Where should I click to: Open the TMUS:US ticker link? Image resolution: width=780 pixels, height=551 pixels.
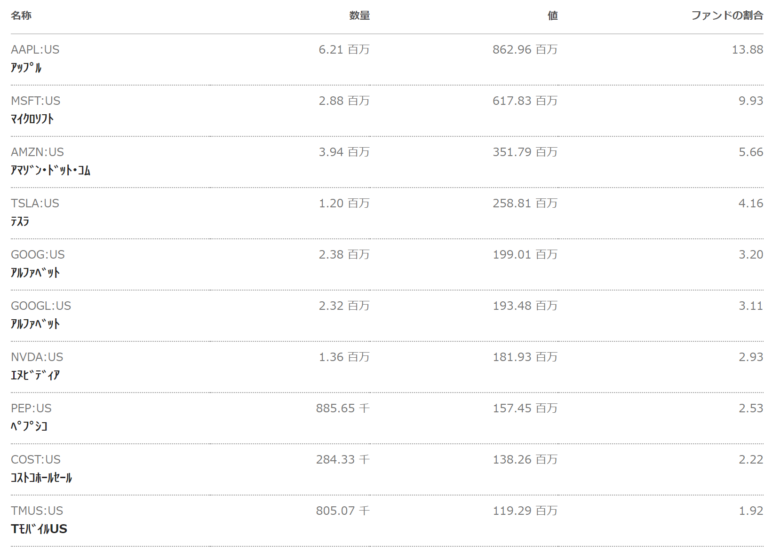37,511
